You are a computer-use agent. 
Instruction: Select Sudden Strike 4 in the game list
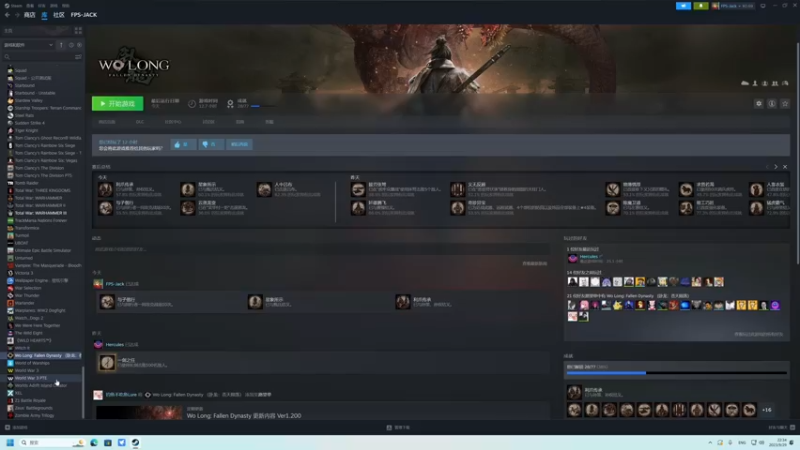30,123
